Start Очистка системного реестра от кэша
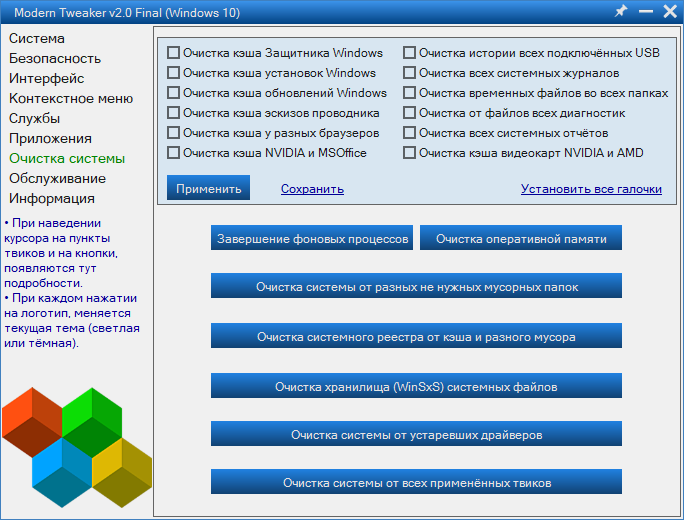The width and height of the screenshot is (684, 520). point(417,336)
